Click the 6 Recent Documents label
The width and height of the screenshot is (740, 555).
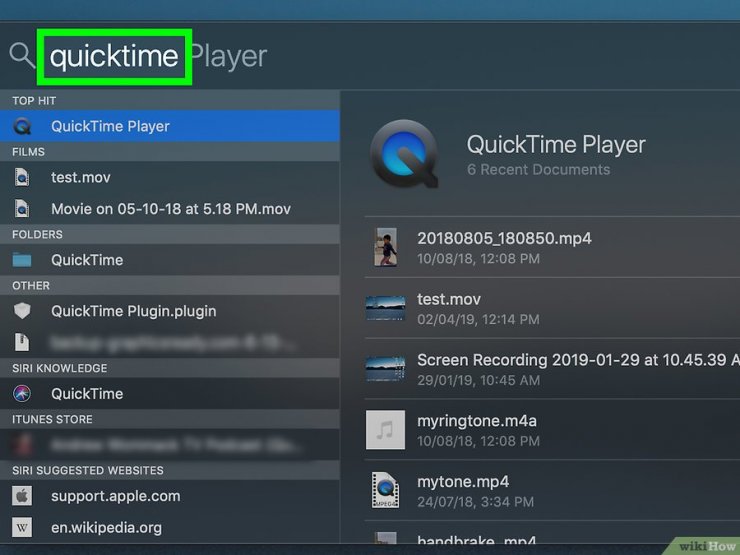tap(538, 169)
